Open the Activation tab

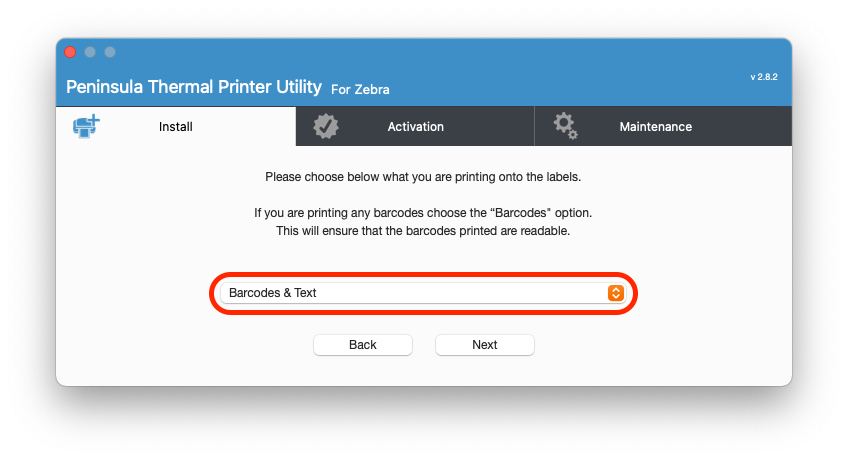(x=415, y=126)
